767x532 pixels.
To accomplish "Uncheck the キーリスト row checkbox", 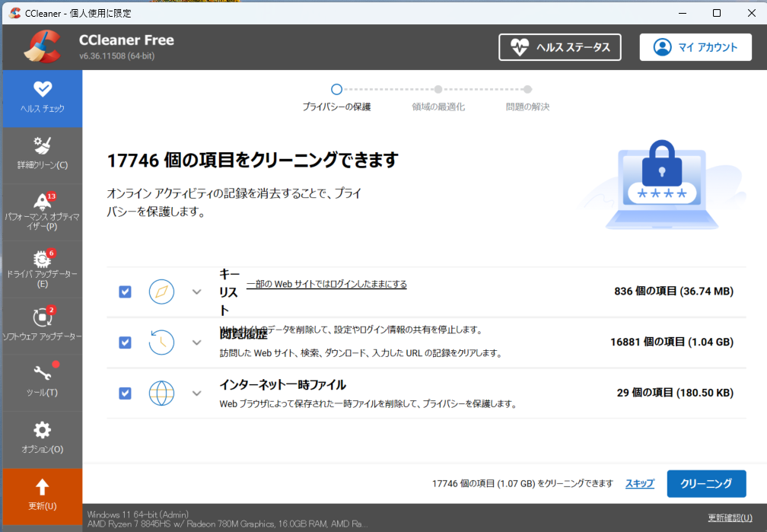I will (126, 291).
